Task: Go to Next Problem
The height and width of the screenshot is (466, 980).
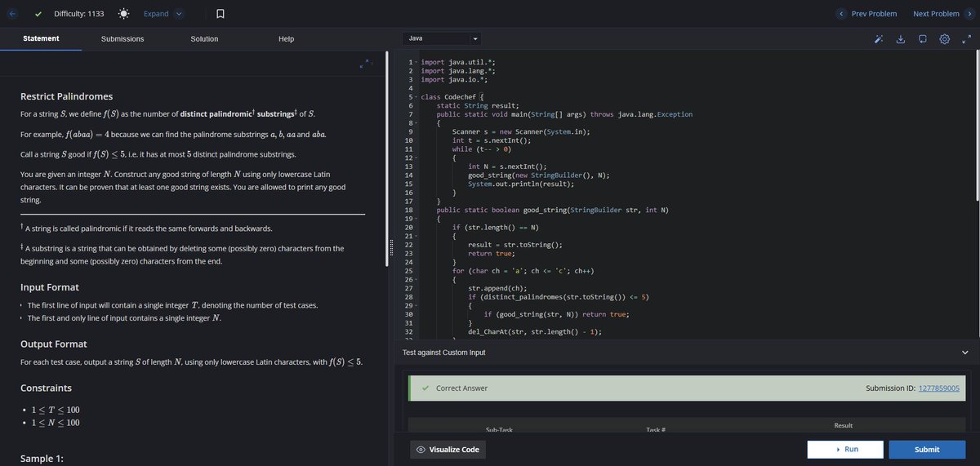Action: 942,14
